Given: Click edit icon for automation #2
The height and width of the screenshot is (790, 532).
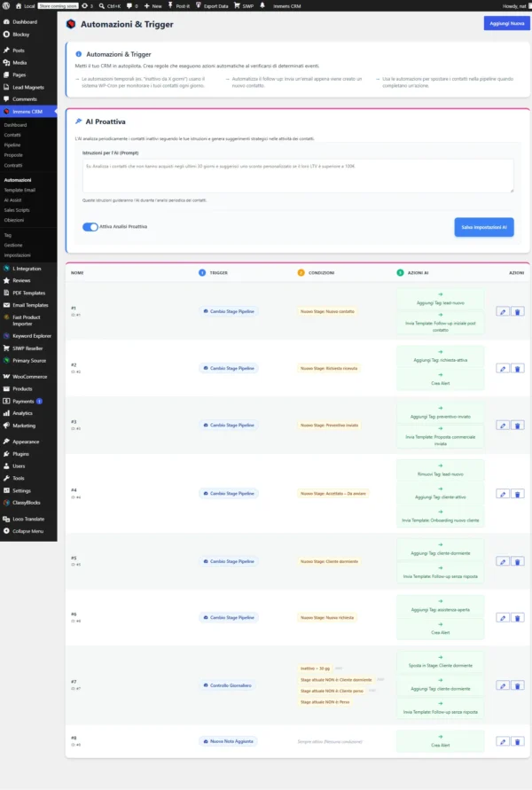Looking at the screenshot, I should pos(503,368).
